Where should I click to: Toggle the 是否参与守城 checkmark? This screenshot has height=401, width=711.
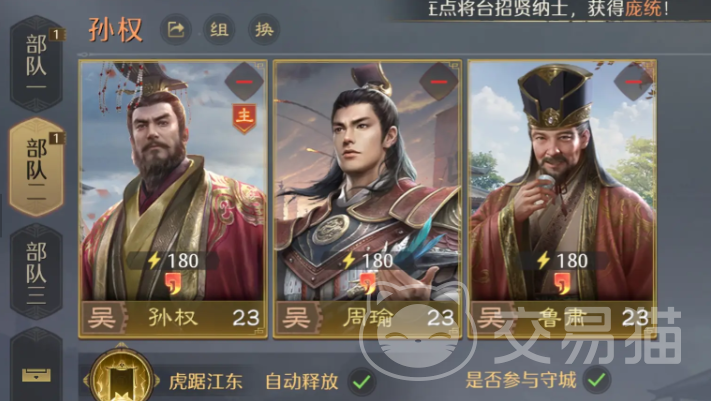(597, 380)
